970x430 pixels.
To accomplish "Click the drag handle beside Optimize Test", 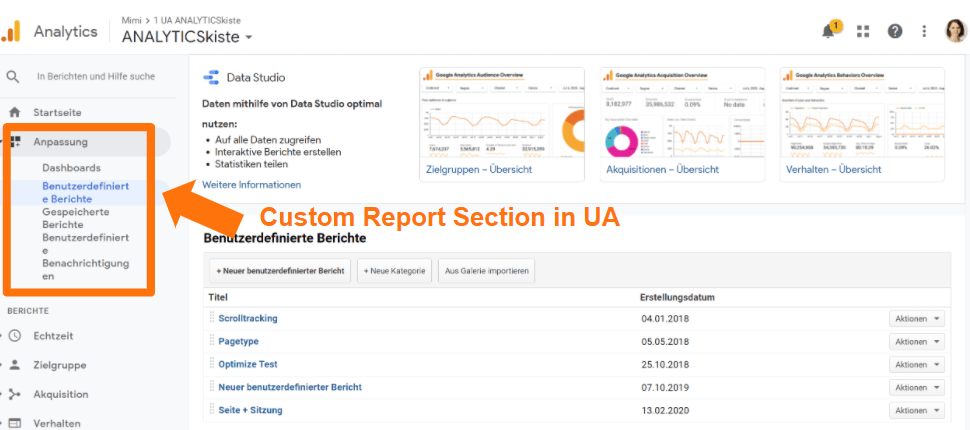I will click(x=212, y=364).
